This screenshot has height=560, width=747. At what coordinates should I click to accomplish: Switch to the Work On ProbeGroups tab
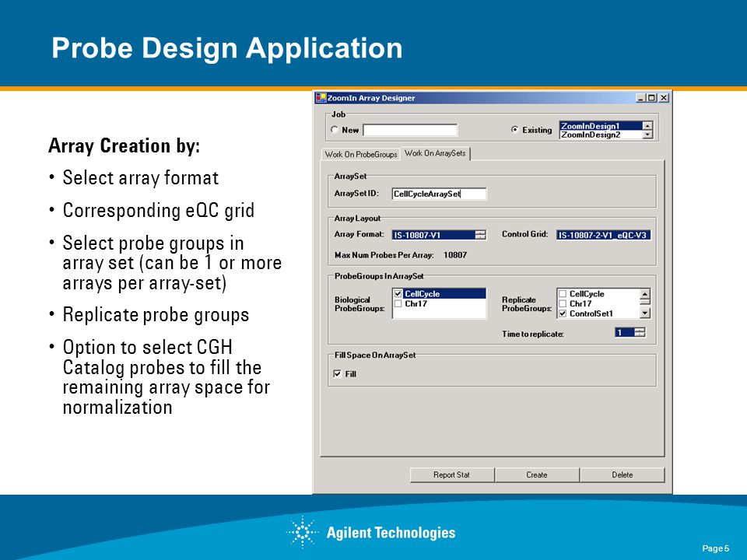pyautogui.click(x=361, y=154)
